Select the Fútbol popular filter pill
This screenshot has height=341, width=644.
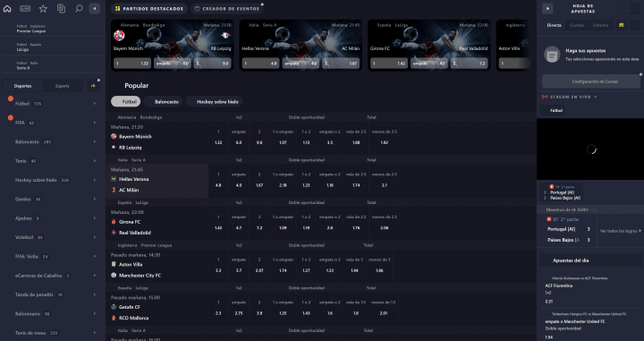click(126, 101)
